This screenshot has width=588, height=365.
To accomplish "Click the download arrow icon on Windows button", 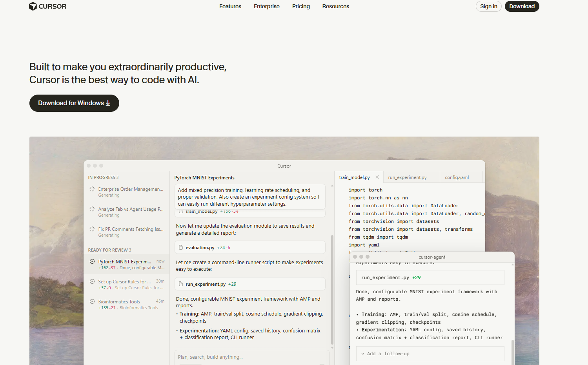I will click(x=108, y=103).
